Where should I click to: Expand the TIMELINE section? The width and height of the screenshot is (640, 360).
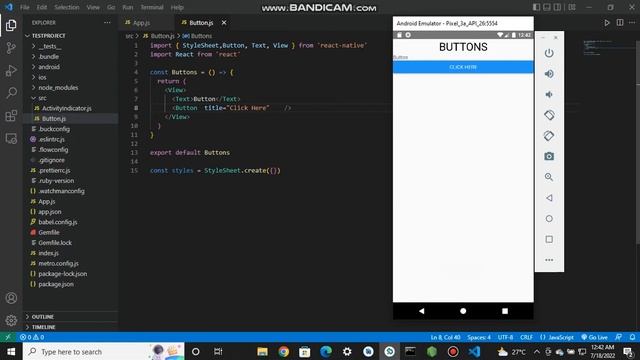[43, 327]
